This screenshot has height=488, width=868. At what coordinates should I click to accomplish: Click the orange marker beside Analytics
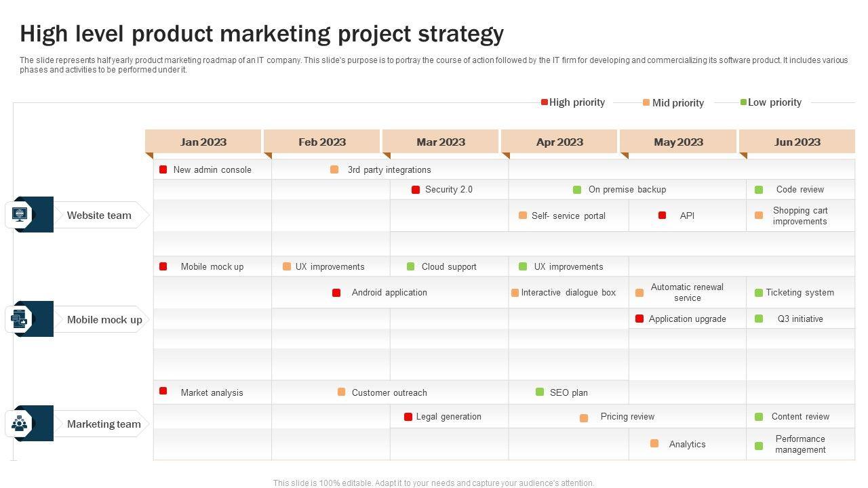pos(654,443)
